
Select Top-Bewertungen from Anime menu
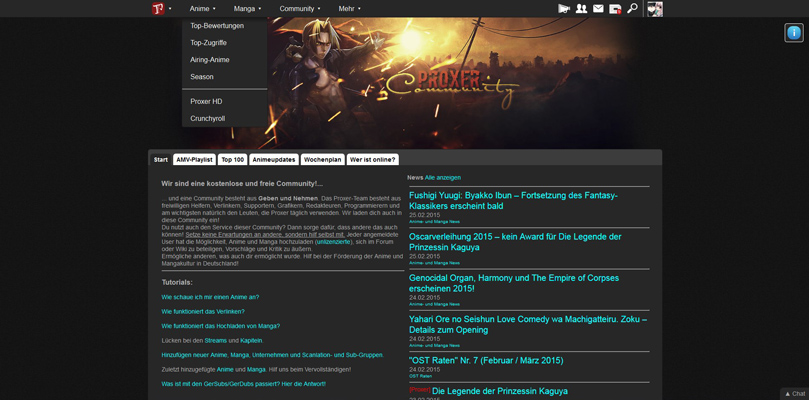pos(217,26)
